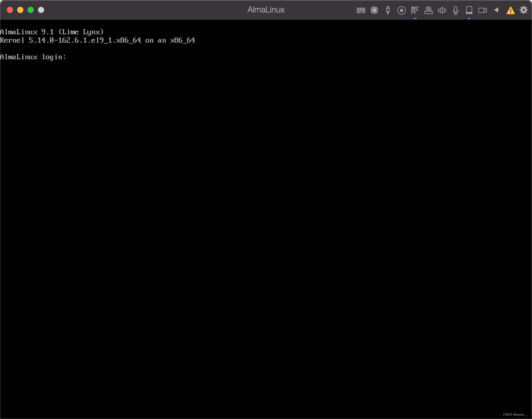Click the microphone icon
532x419 pixels.
pyautogui.click(x=455, y=10)
